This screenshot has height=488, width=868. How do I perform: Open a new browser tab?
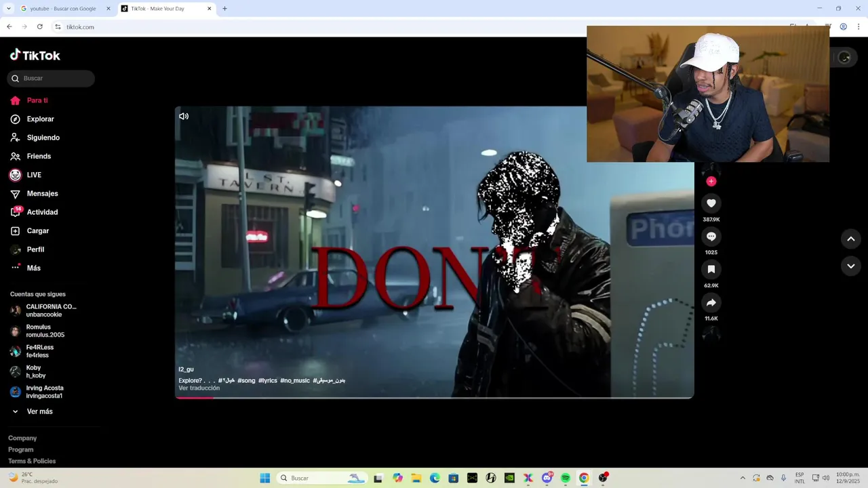tap(224, 9)
